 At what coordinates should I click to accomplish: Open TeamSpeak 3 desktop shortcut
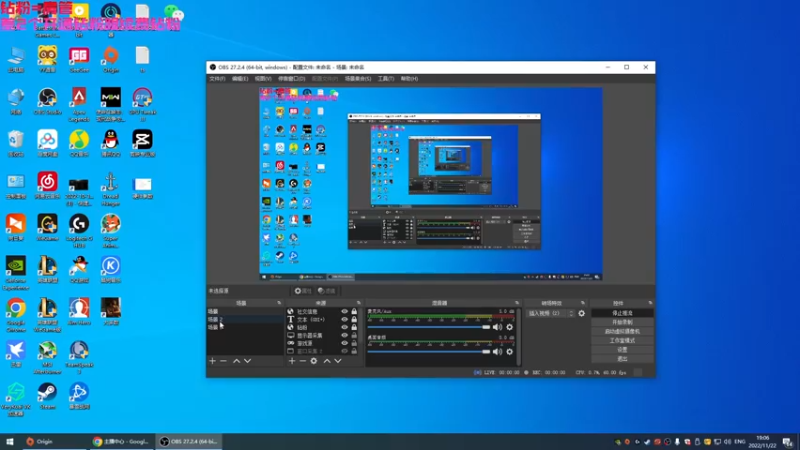click(x=79, y=357)
